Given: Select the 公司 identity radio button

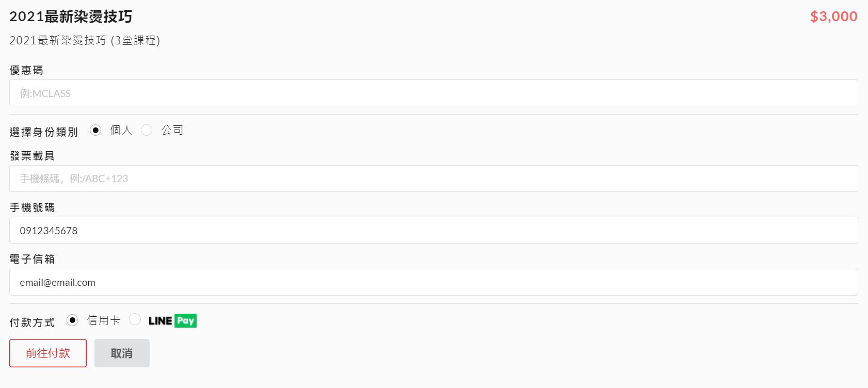Looking at the screenshot, I should (147, 130).
